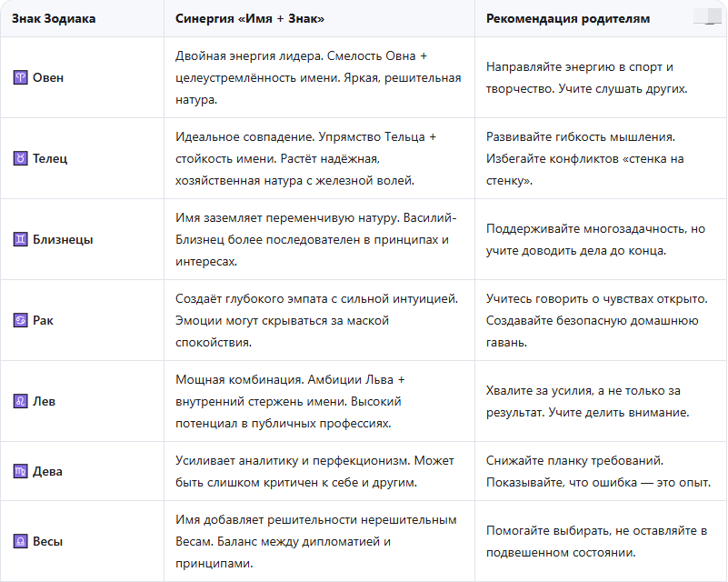Click the «Дева» sign label
This screenshot has height=582, width=728.
tap(47, 471)
